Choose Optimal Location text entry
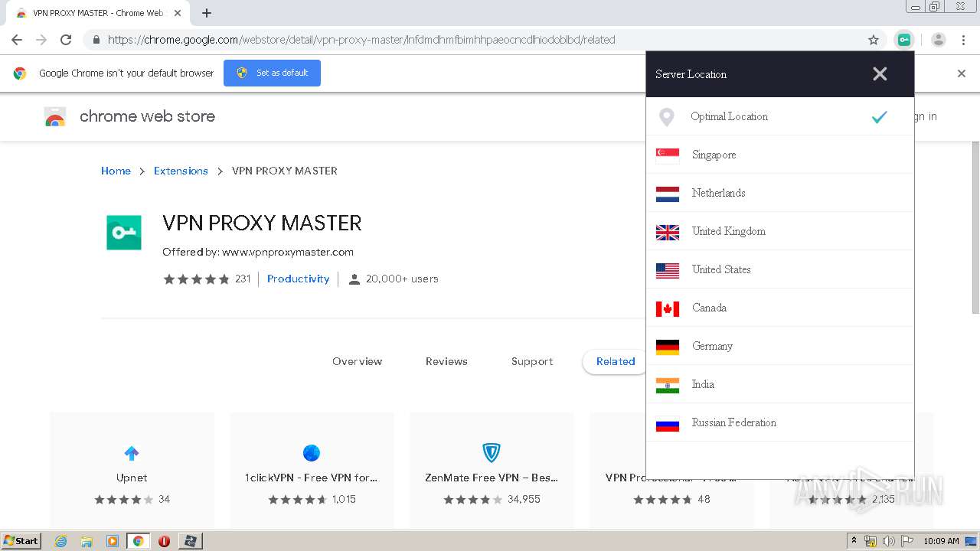 click(729, 116)
